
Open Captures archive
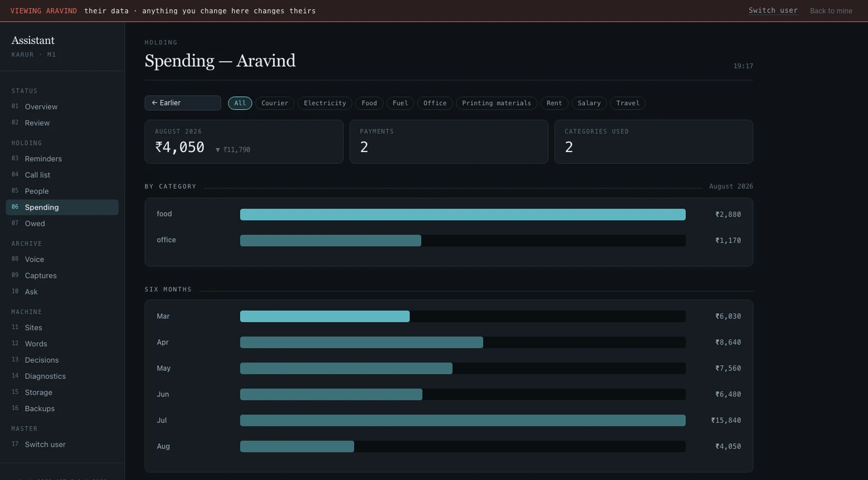[62, 276]
